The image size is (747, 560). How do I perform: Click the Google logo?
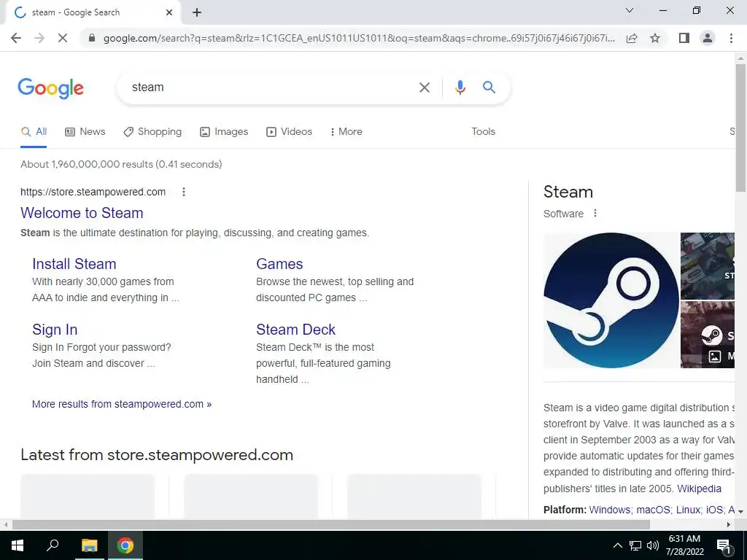point(50,88)
